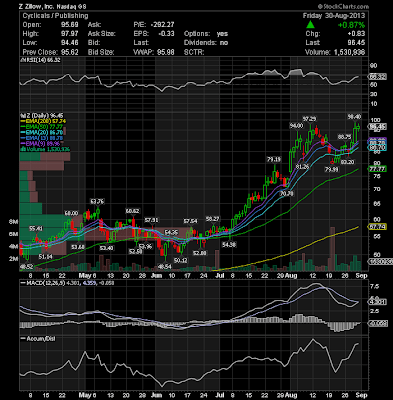This screenshot has width=393, height=400.
Task: Click the 55.41 peak price label
Action: (36, 228)
